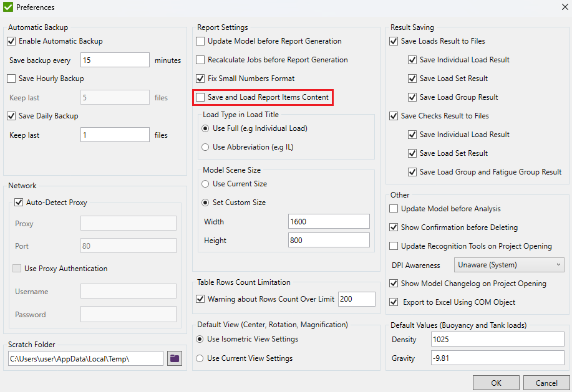Image resolution: width=572 pixels, height=392 pixels.
Task: Edit the scene Width value field
Action: point(330,221)
